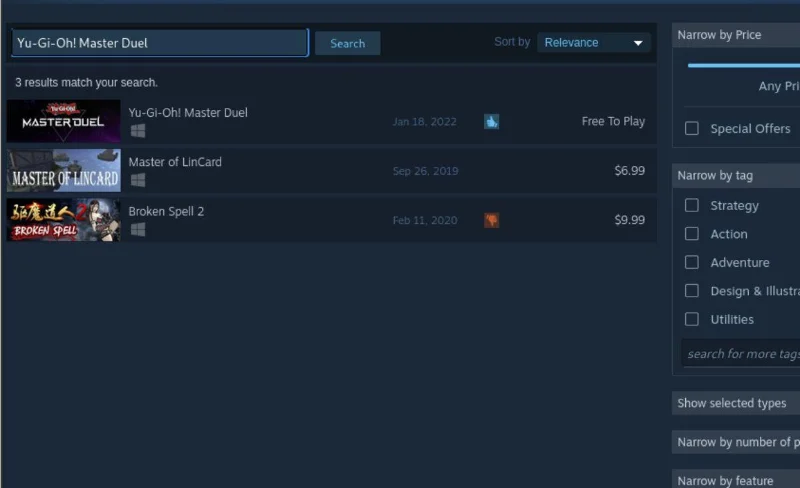
Task: Check the Adventure tag filter
Action: [692, 262]
